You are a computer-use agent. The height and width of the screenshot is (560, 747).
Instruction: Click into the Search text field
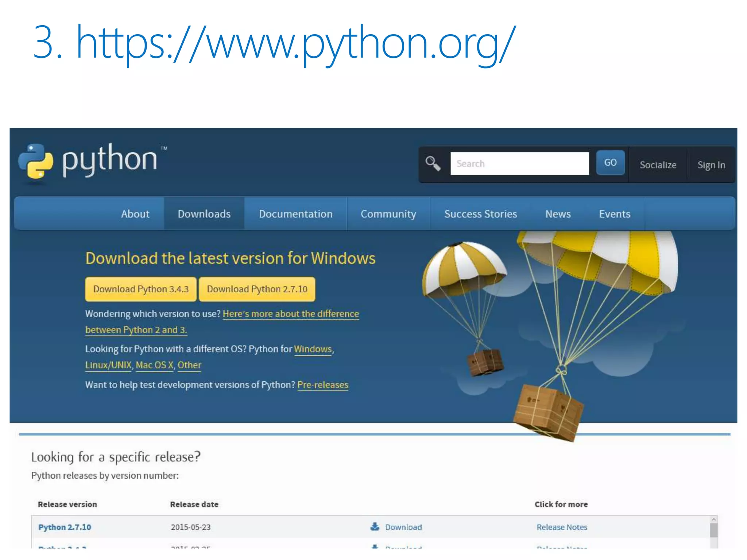click(519, 164)
